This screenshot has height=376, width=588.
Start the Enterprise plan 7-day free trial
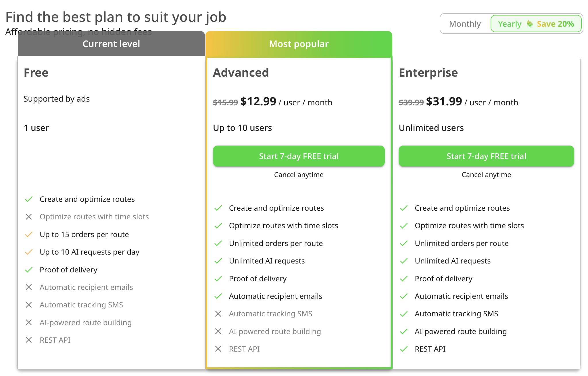tap(486, 156)
